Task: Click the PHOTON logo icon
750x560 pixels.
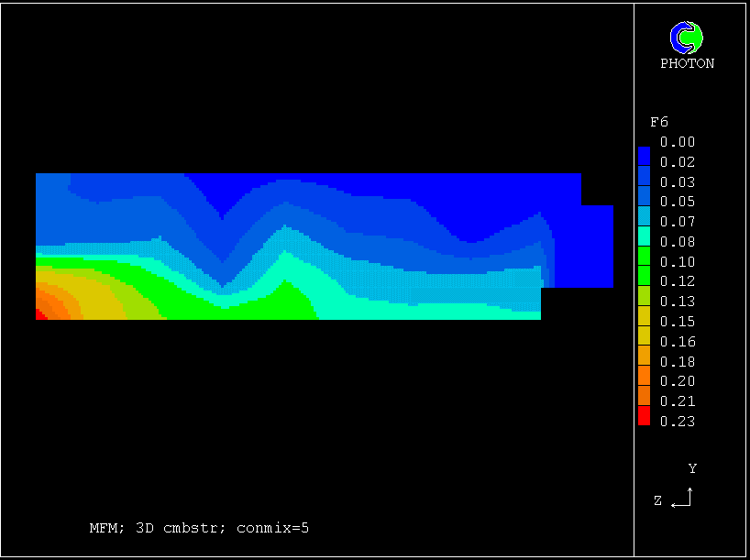Action: [x=687, y=37]
